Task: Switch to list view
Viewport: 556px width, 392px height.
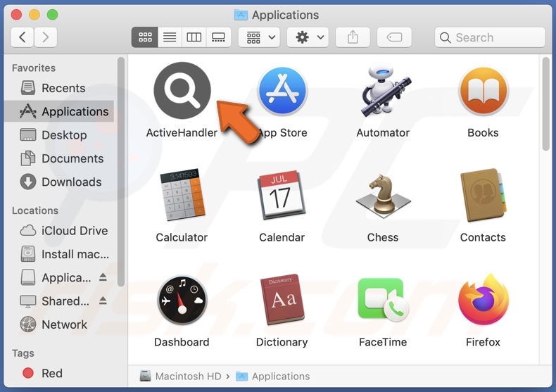Action: click(x=170, y=37)
